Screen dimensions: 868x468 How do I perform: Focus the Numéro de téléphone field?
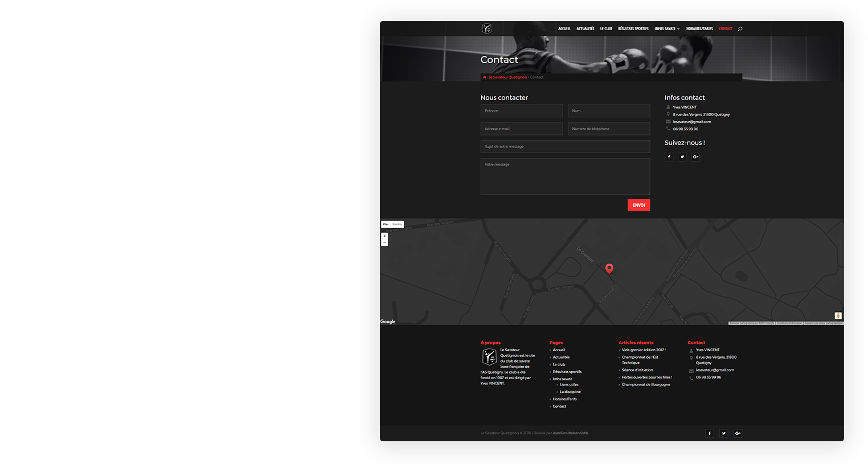609,129
